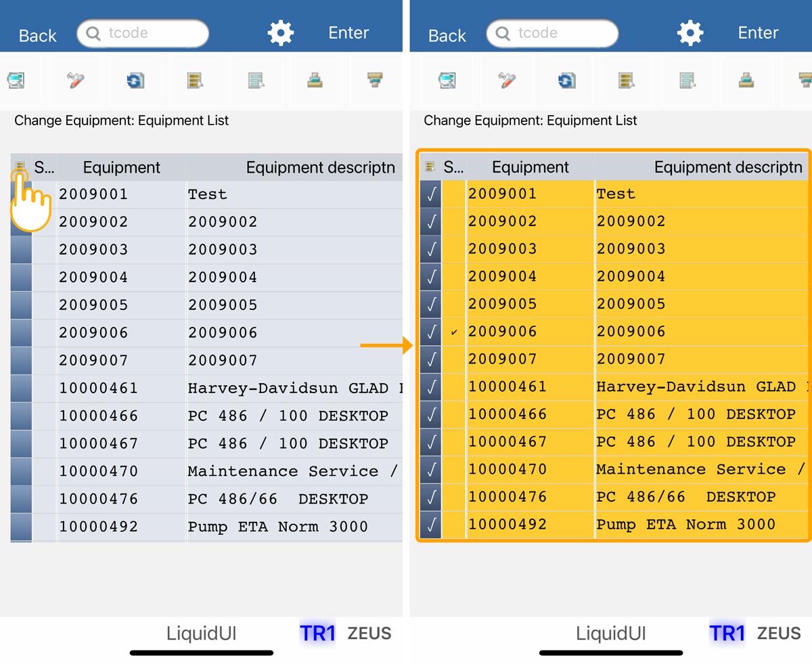This screenshot has width=812, height=664.
Task: Click the pencil Change icon in left toolbar
Action: [x=75, y=81]
